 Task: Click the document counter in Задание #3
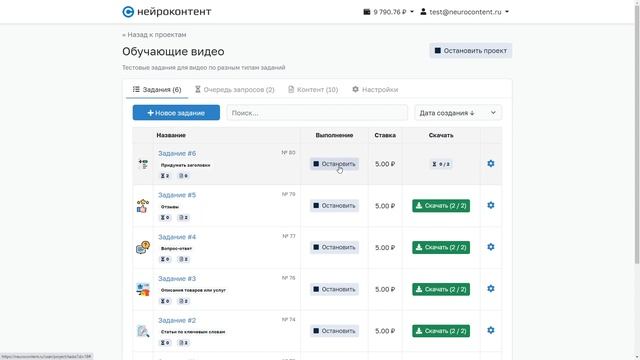tap(184, 301)
